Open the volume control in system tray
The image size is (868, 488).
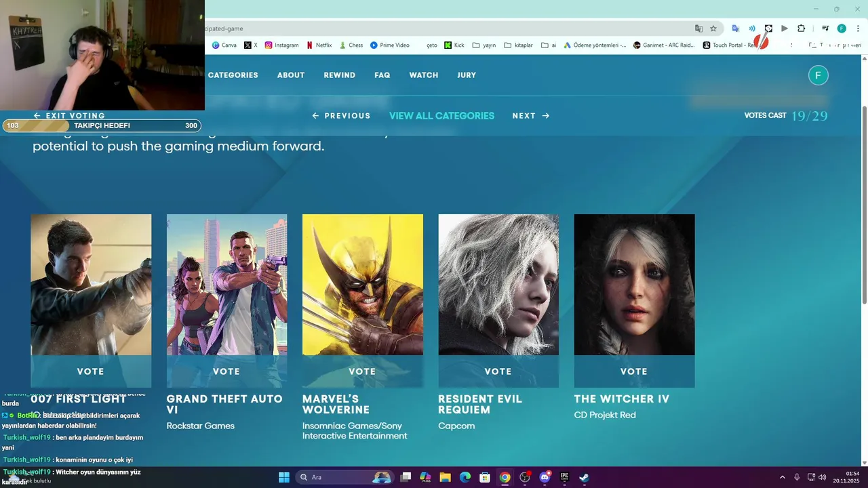823,477
